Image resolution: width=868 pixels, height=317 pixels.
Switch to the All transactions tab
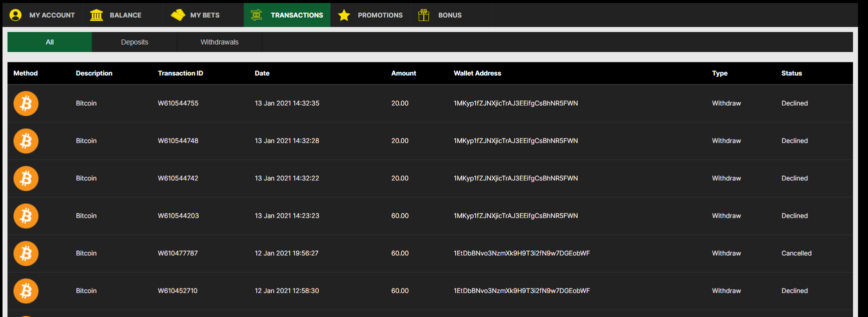[49, 42]
